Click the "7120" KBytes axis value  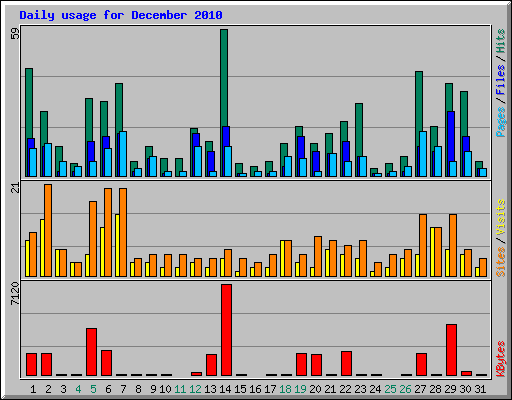(x=15, y=293)
